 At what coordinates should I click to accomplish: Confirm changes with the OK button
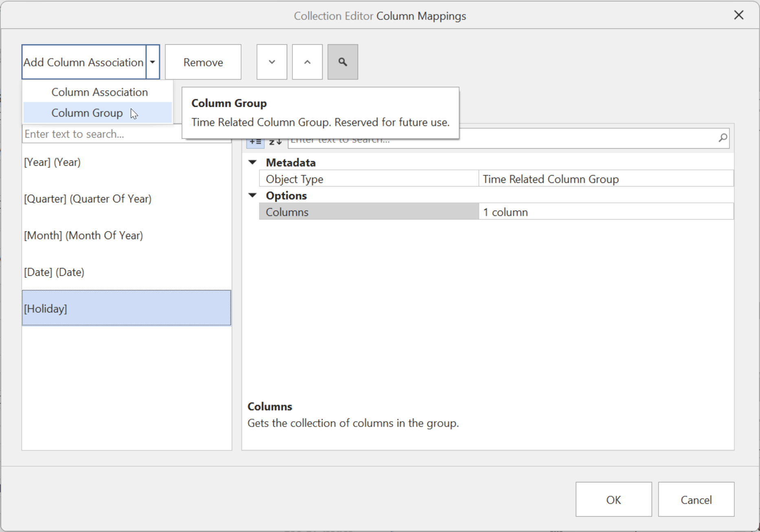(x=613, y=499)
